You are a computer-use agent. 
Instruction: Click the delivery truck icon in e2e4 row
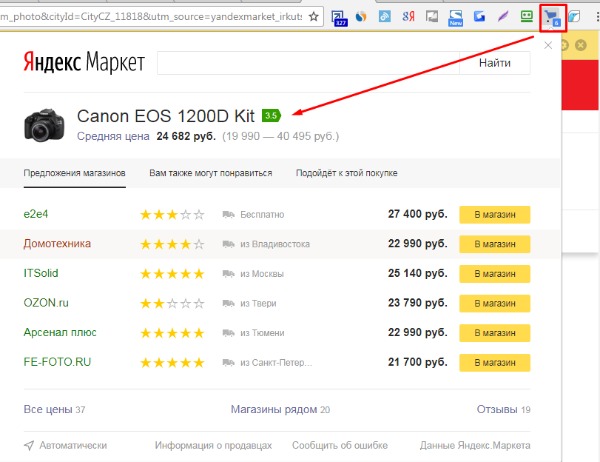[x=228, y=214]
